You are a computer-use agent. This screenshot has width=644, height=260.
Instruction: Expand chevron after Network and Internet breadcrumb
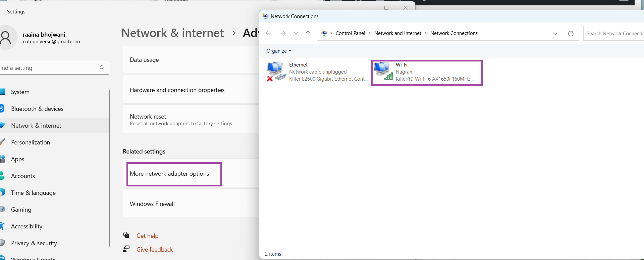(x=426, y=33)
